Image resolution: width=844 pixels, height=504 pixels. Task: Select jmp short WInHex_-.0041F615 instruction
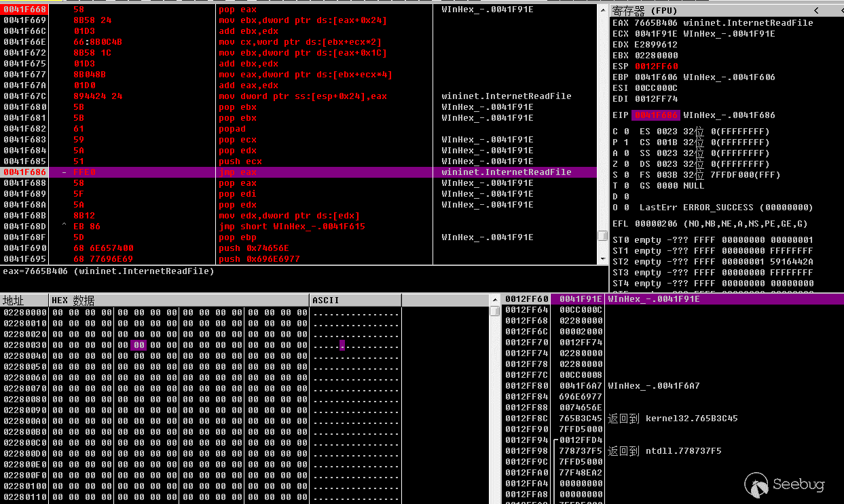292,227
